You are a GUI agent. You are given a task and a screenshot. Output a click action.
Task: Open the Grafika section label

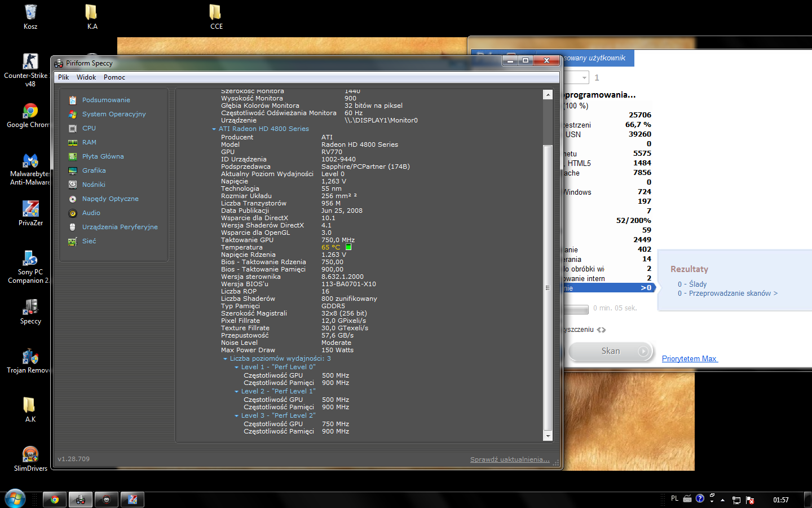point(94,170)
